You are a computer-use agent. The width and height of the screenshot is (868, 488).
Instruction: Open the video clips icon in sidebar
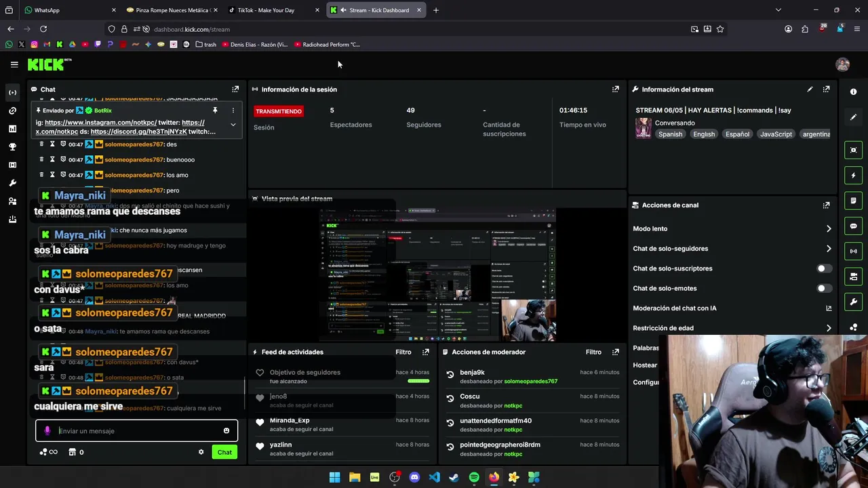(12, 165)
